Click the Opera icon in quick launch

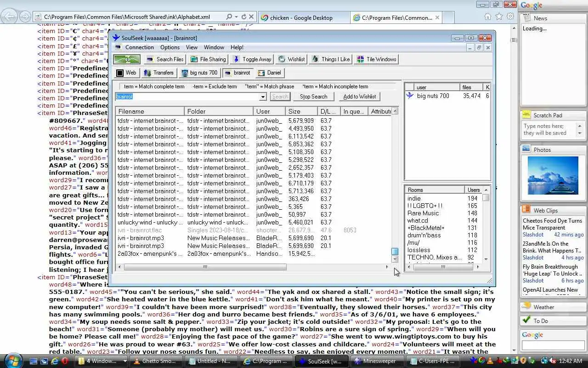(x=65, y=361)
